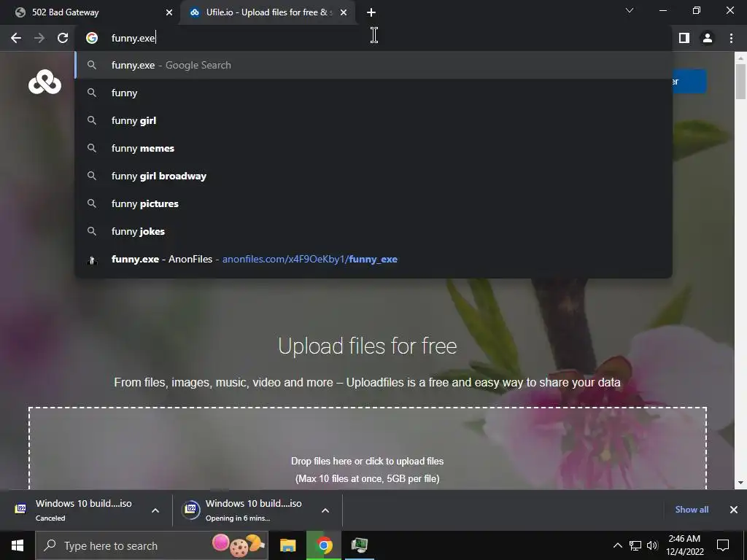The height and width of the screenshot is (560, 747).
Task: Open network status tray icon
Action: 635,545
